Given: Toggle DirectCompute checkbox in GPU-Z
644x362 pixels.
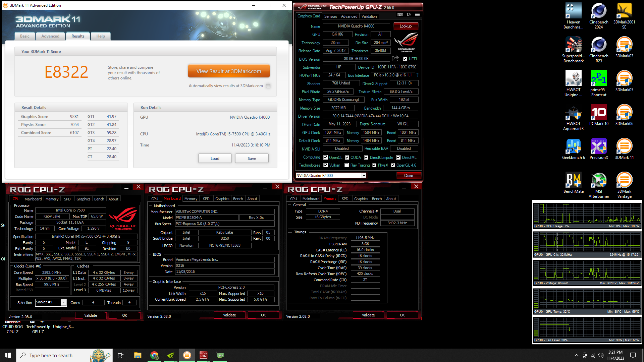Looking at the screenshot, I should point(366,158).
